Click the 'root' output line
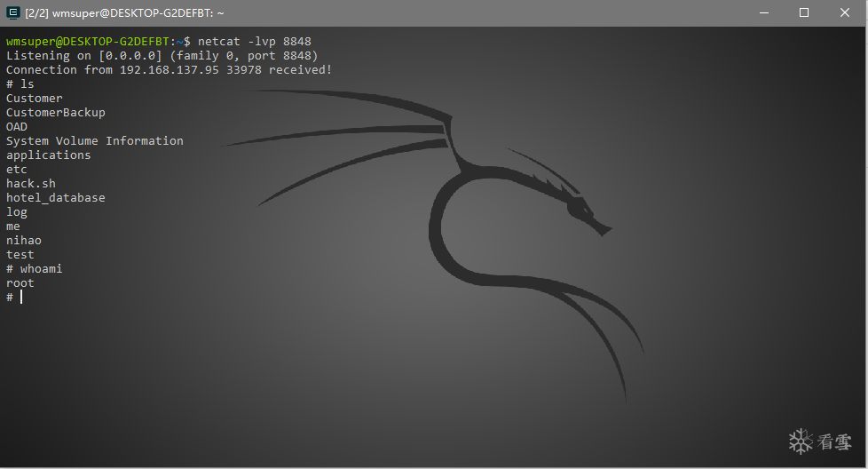The height and width of the screenshot is (469, 868). 20,283
